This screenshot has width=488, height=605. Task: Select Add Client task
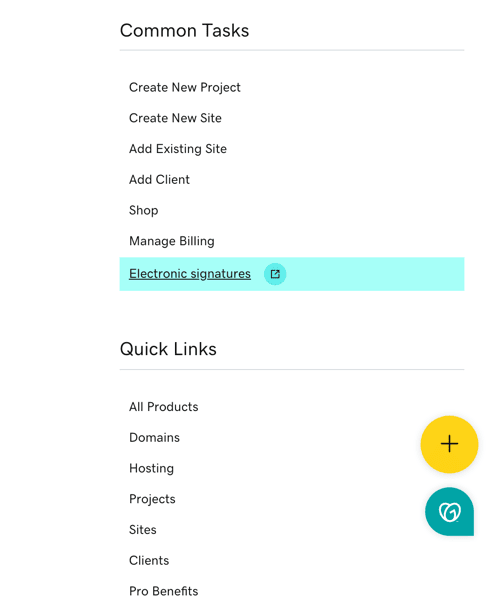point(159,179)
